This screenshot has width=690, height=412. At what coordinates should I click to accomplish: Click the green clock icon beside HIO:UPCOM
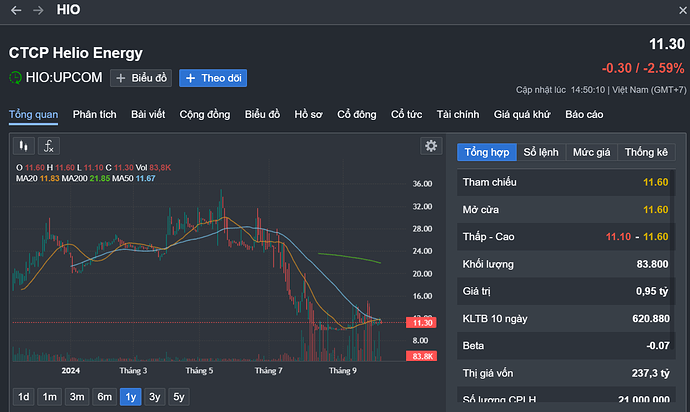pyautogui.click(x=15, y=78)
